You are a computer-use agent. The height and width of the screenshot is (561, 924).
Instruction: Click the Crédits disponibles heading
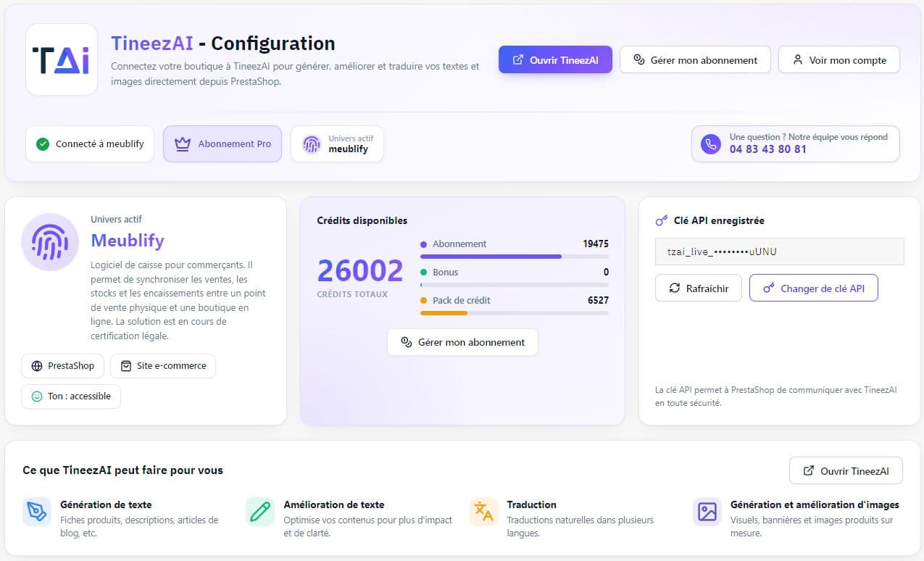362,220
